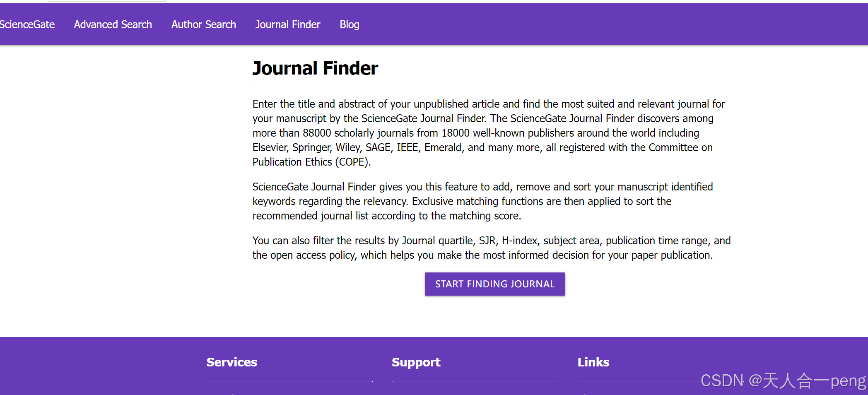Click the Journal Finder page title
This screenshot has height=395, width=868.
(x=315, y=68)
